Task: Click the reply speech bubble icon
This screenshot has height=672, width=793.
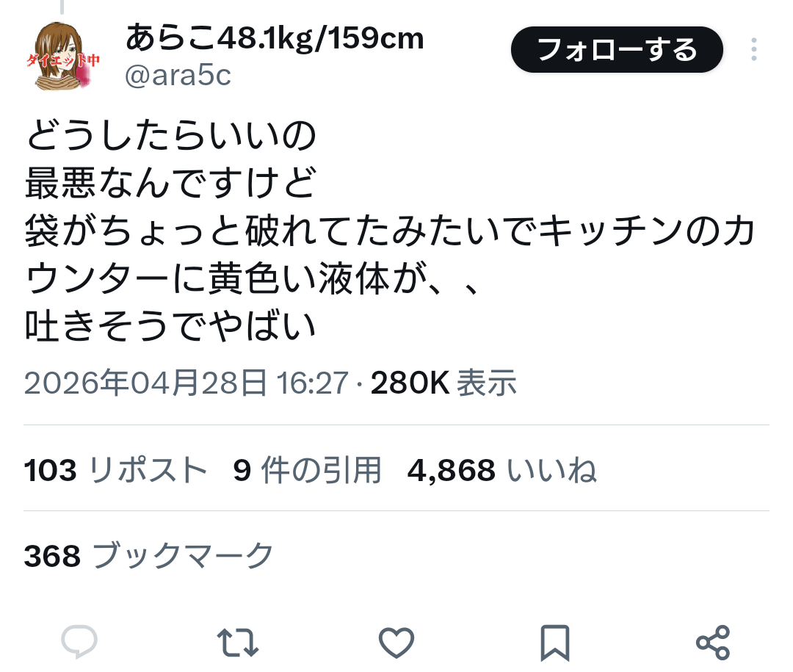Action: (x=79, y=642)
